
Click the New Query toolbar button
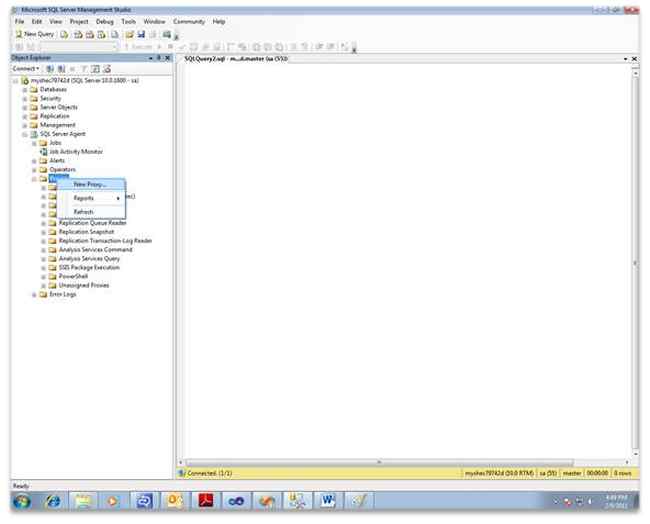[35, 34]
